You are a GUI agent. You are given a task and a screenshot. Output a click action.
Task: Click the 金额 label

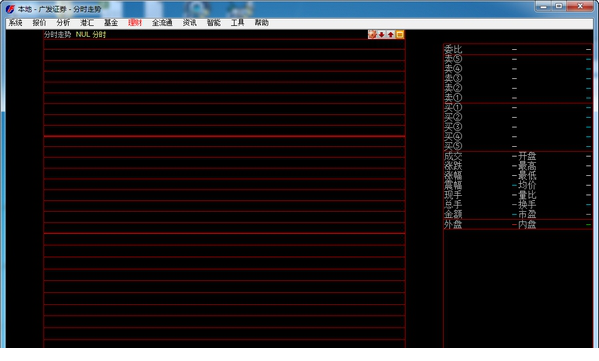453,214
